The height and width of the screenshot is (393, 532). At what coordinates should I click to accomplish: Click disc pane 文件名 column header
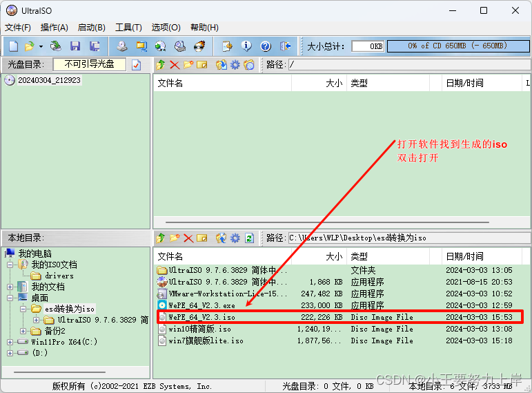pyautogui.click(x=223, y=83)
